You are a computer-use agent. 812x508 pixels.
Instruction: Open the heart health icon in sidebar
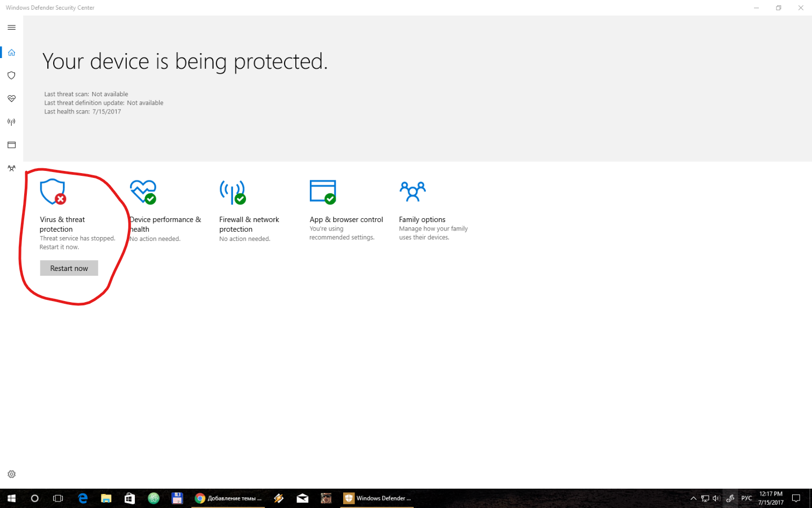pyautogui.click(x=11, y=98)
